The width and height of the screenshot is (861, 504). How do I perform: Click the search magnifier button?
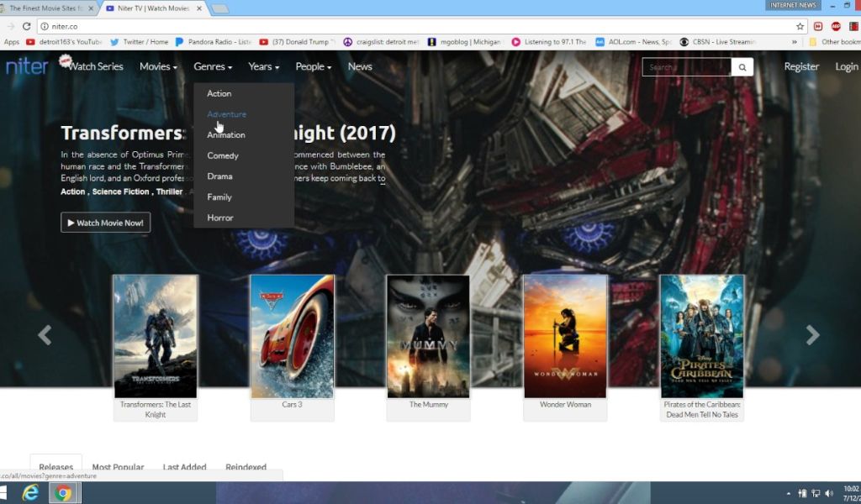click(x=742, y=67)
